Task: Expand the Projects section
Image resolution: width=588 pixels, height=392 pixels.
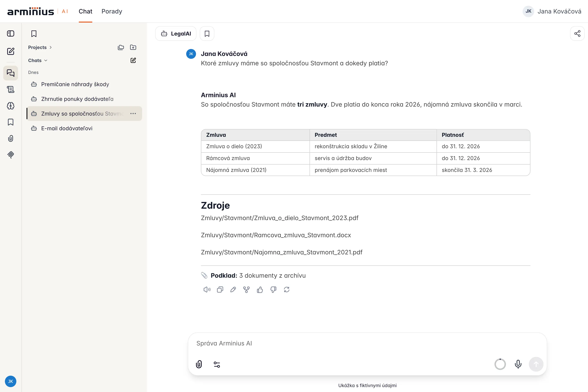Action: click(40, 47)
